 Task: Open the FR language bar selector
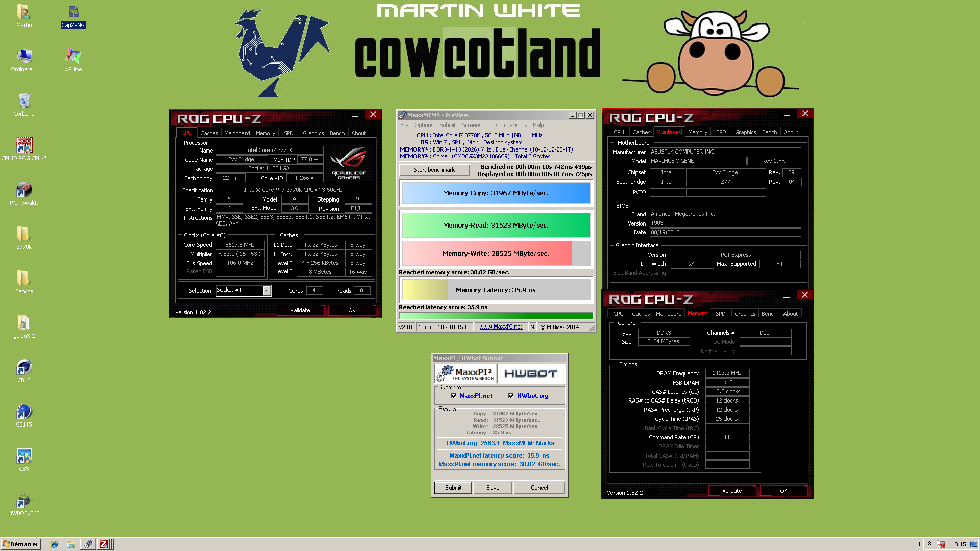[917, 544]
